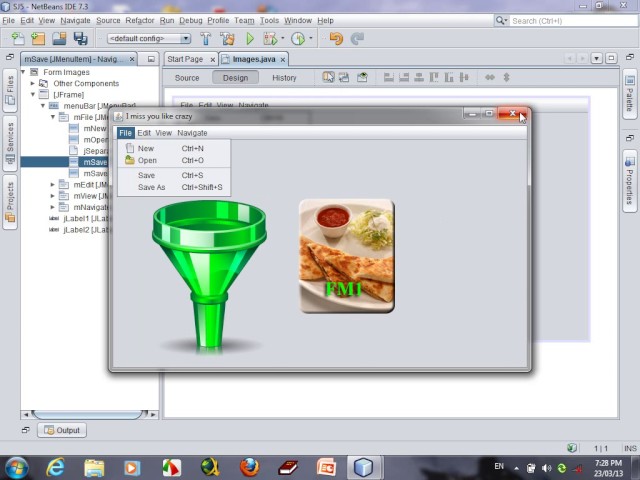Screen dimensions: 640x480
Task: Switch to the Images.java tab
Action: click(254, 59)
